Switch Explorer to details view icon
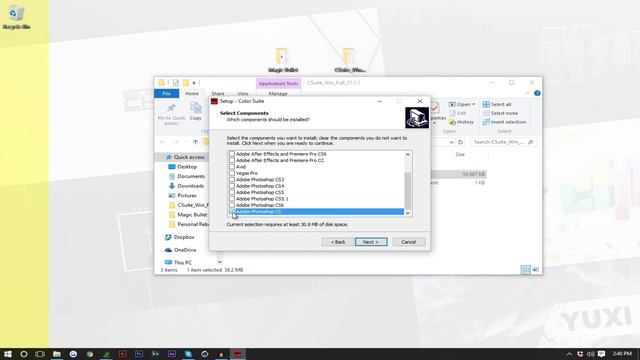This screenshot has width=640, height=360. pyautogui.click(x=526, y=270)
